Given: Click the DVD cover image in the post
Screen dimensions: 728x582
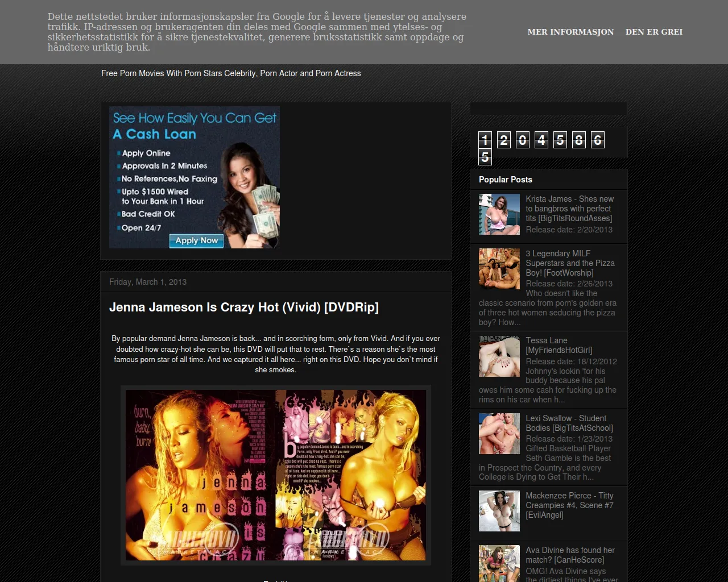Looking at the screenshot, I should [276, 475].
